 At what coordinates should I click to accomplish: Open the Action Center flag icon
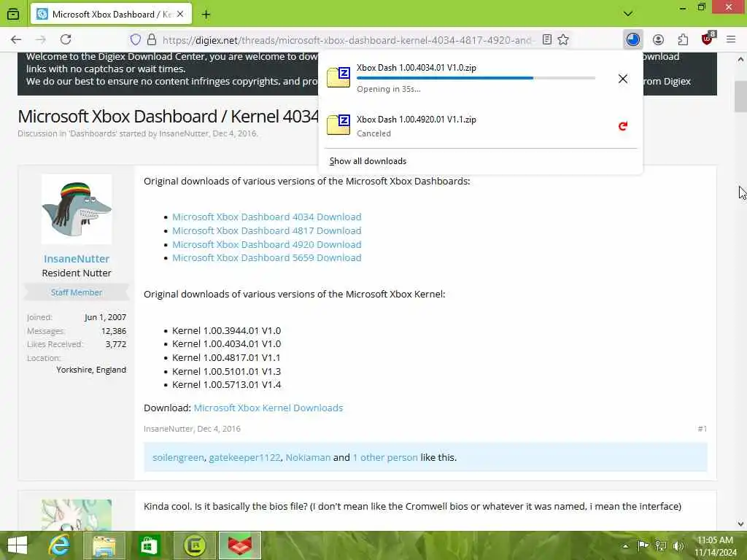[x=643, y=545]
